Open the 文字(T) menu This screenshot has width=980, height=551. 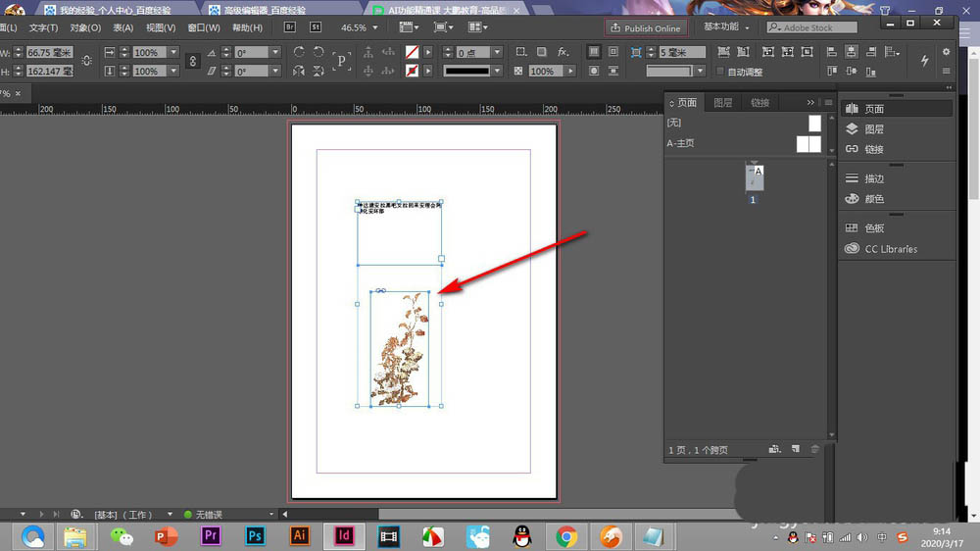[x=43, y=27]
